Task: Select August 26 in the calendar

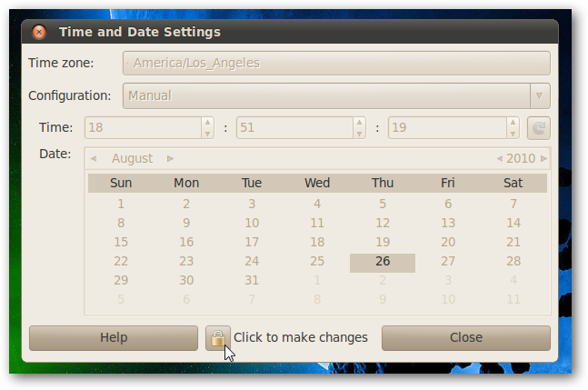Action: click(383, 262)
